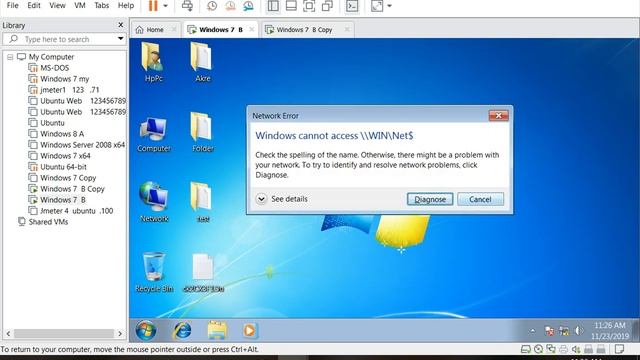Show hidden tray icons arrow
This screenshot has height=360, width=640.
pos(532,331)
